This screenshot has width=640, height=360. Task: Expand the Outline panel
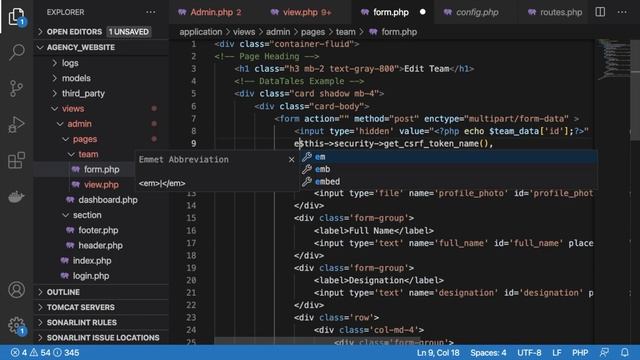coord(101,292)
